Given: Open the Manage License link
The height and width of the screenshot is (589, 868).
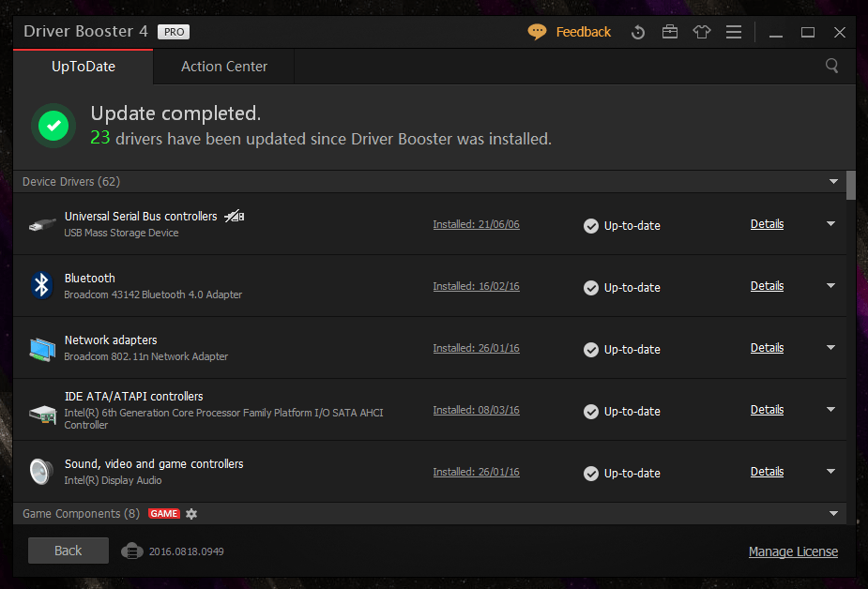Looking at the screenshot, I should coord(793,551).
